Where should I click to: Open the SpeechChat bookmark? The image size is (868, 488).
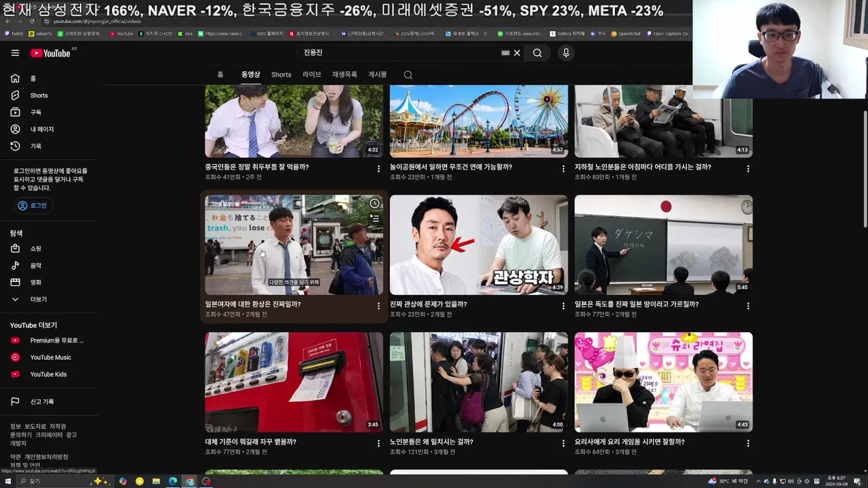pos(626,33)
